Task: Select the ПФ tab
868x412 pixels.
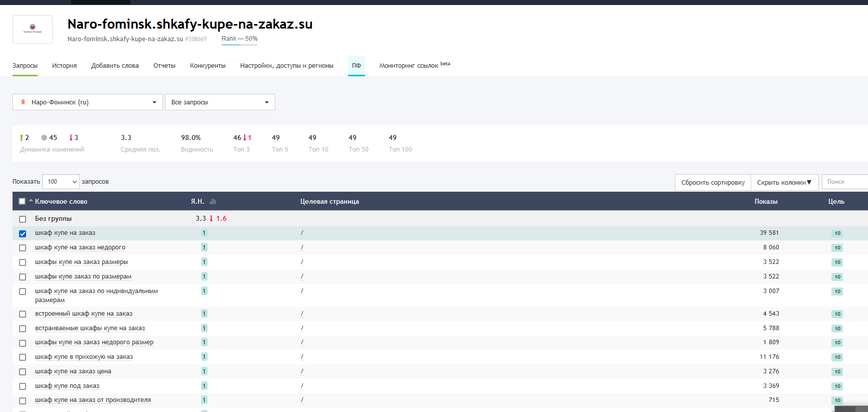Action: [x=357, y=66]
